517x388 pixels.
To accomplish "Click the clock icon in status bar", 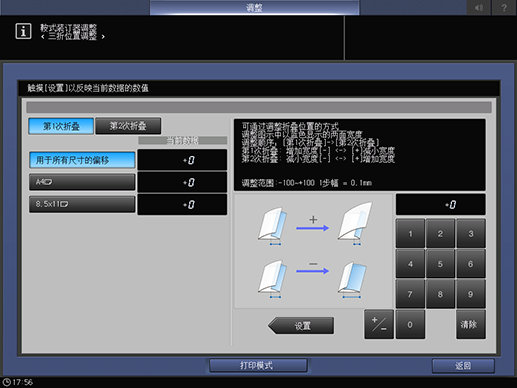I will [6, 382].
